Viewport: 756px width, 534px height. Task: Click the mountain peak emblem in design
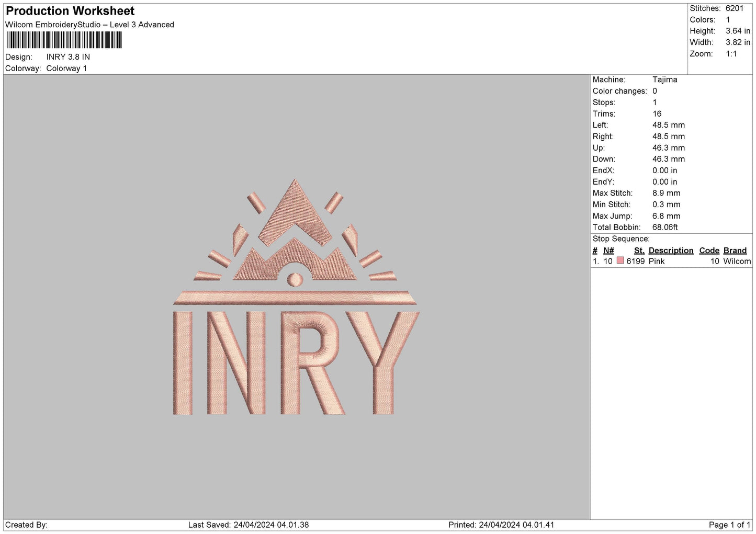tap(295, 230)
